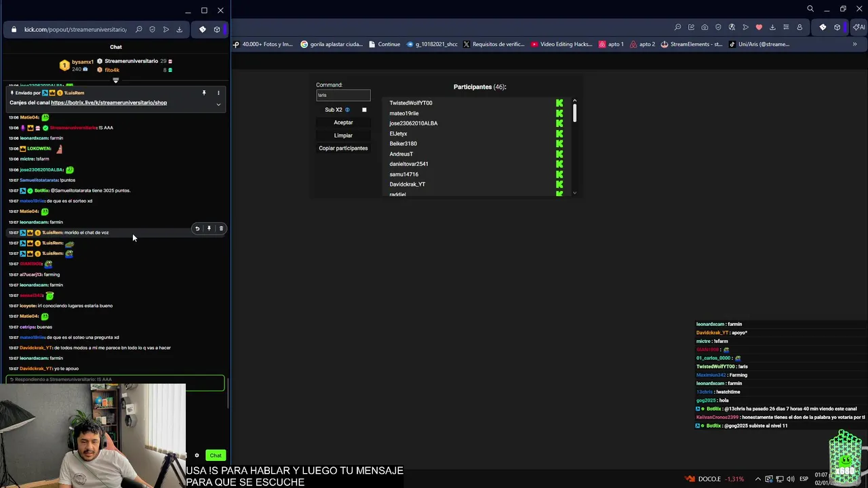Select participant Davidckrak_YT
This screenshot has height=488, width=868.
408,184
